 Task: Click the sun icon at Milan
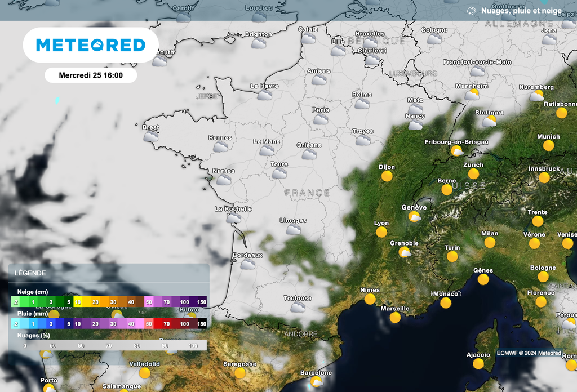point(490,242)
